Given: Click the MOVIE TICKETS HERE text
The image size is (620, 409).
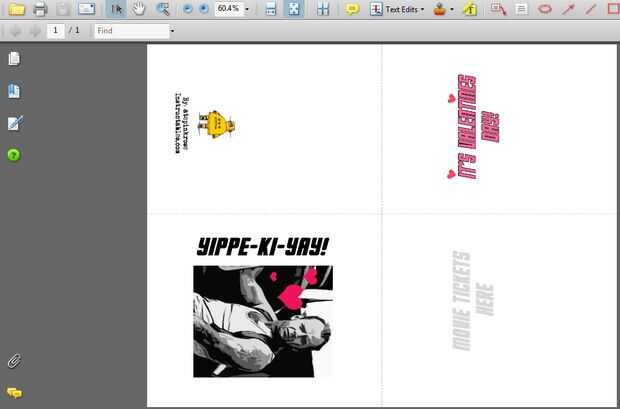Looking at the screenshot, I should click(473, 301).
